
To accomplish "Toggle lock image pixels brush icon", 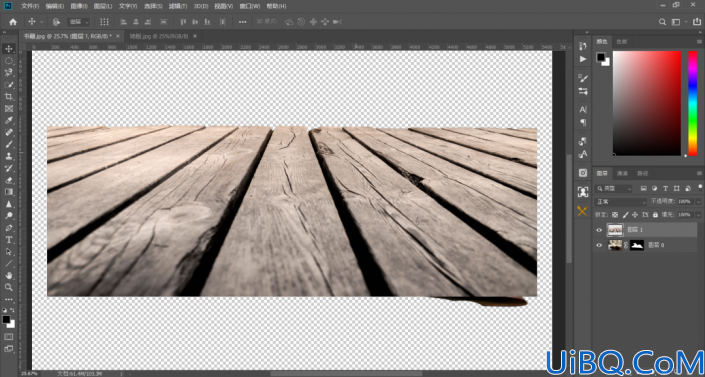I will (x=625, y=215).
